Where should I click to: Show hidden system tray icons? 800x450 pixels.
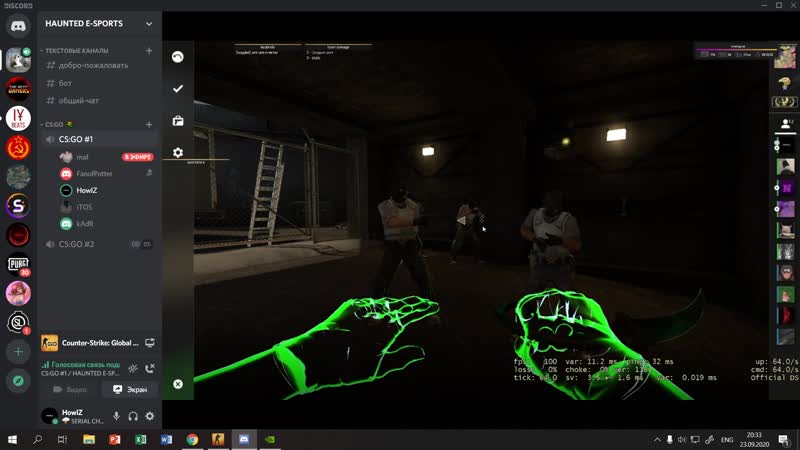click(x=657, y=440)
